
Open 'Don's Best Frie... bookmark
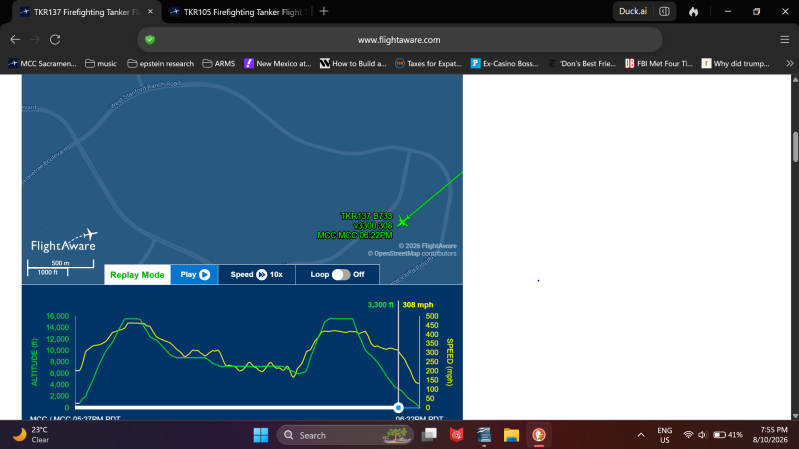coord(582,63)
